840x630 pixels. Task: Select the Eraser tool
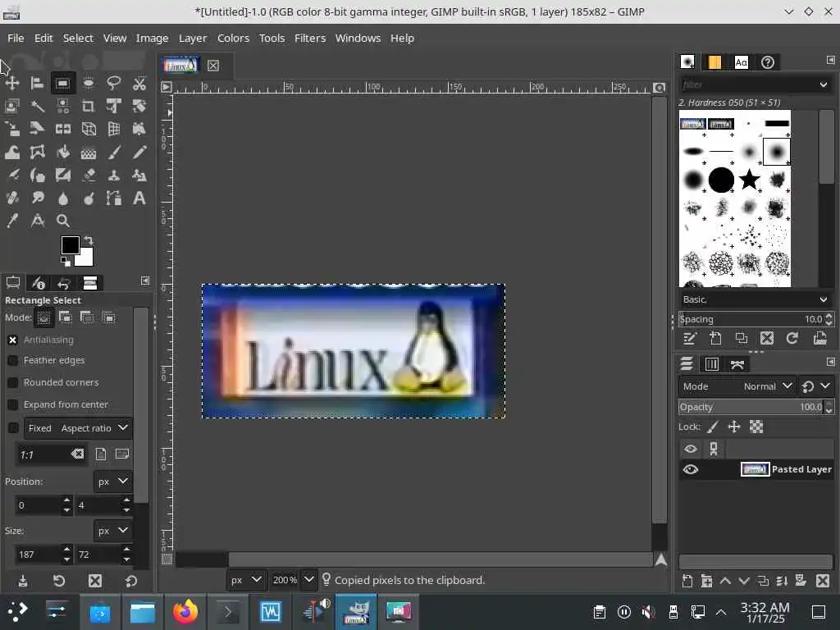pyautogui.click(x=89, y=176)
